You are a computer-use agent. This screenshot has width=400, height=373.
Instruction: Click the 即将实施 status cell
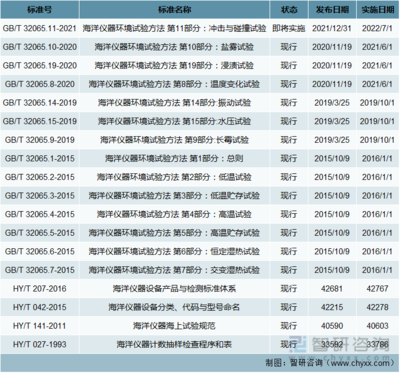(x=289, y=28)
